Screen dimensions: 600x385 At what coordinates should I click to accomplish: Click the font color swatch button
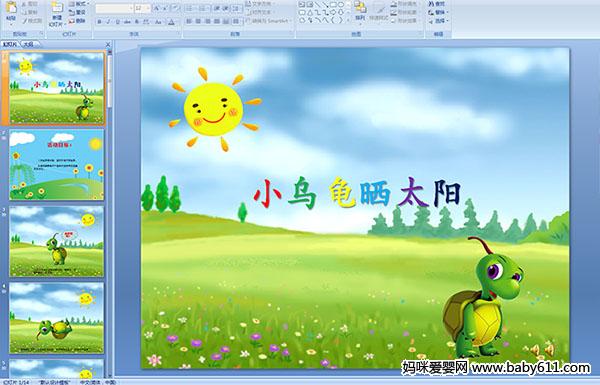coord(171,22)
